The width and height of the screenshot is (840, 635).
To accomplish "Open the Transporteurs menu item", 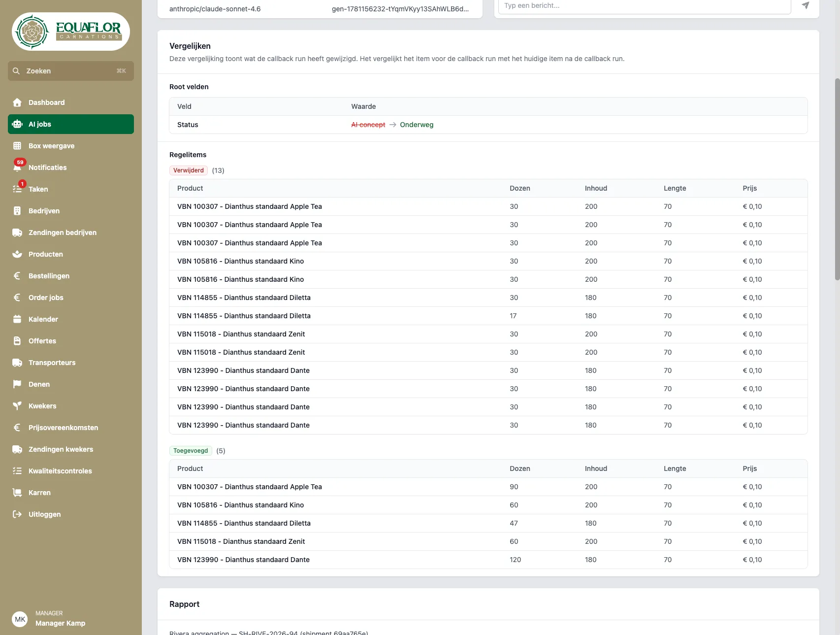I will pos(71,363).
